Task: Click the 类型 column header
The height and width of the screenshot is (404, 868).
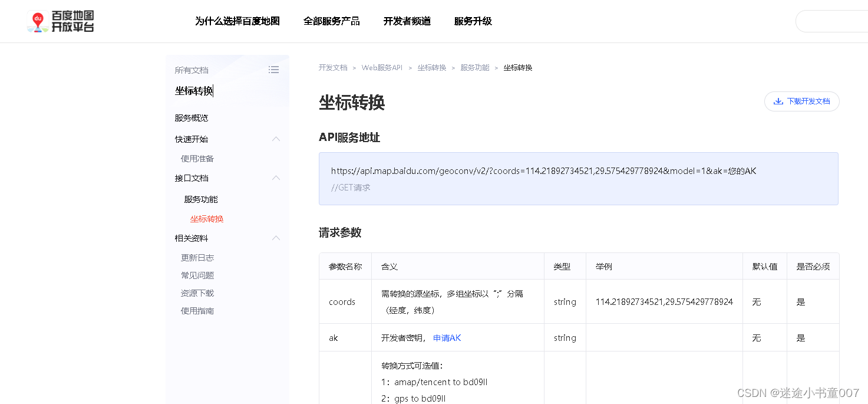Action: (x=562, y=267)
